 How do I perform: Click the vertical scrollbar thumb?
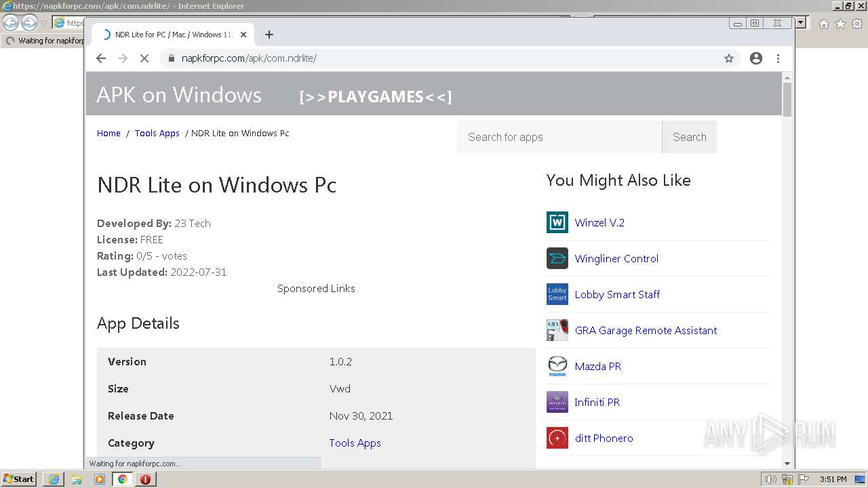[x=787, y=100]
